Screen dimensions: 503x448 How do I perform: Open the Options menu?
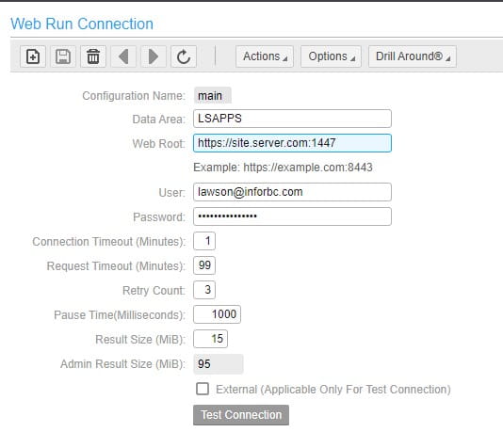pos(331,56)
